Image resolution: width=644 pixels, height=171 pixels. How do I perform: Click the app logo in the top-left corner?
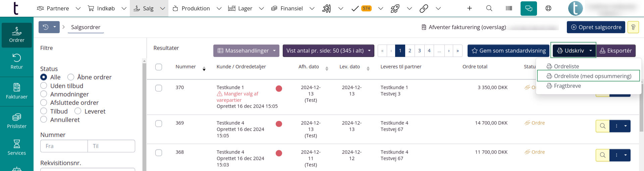point(15,8)
